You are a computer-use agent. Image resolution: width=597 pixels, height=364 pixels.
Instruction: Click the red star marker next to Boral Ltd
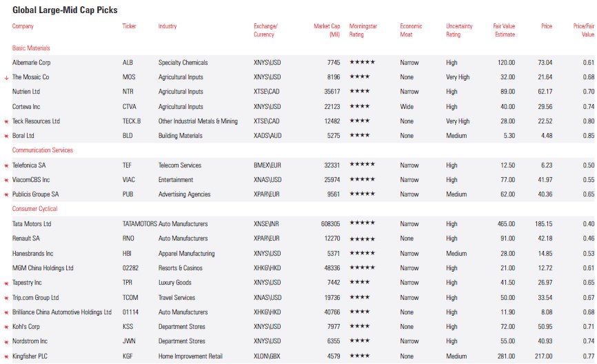(6, 136)
